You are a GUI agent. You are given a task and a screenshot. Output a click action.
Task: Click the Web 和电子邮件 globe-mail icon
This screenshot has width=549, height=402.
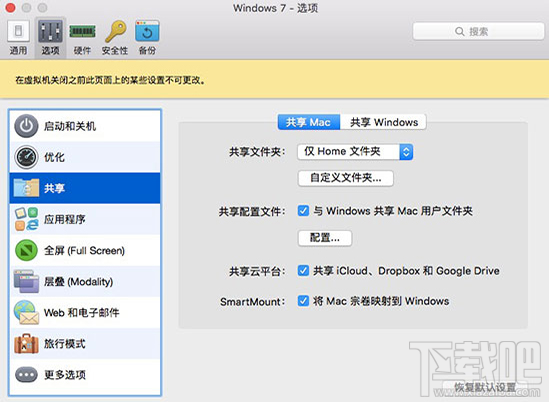pyautogui.click(x=26, y=312)
